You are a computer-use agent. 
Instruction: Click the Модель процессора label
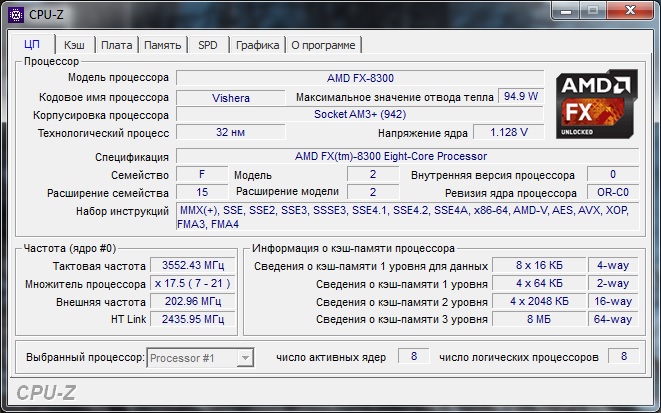[118, 78]
